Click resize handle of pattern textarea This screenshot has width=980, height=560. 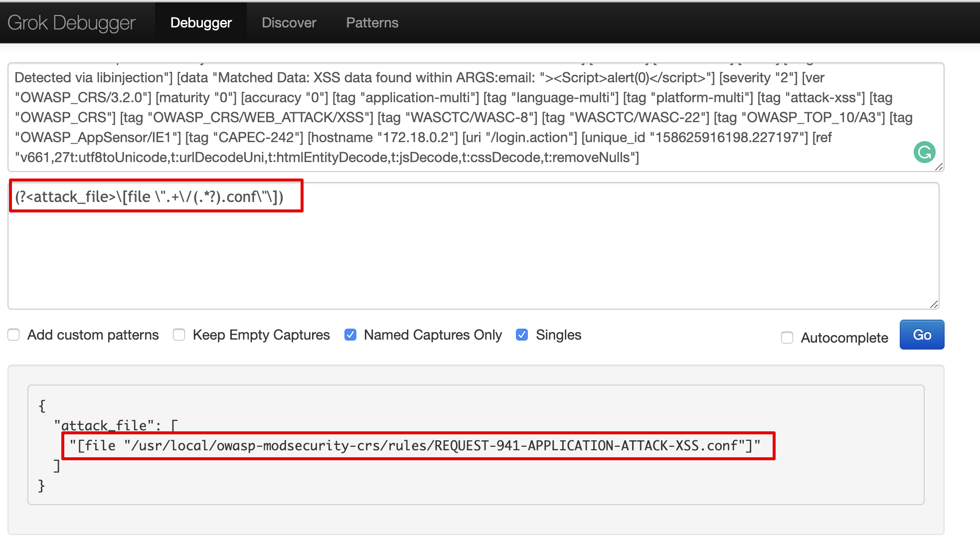coord(934,305)
